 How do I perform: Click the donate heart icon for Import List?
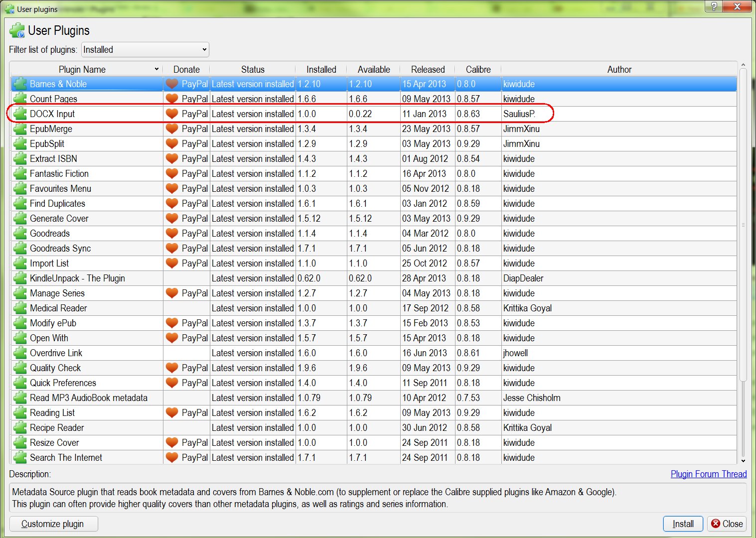click(172, 263)
